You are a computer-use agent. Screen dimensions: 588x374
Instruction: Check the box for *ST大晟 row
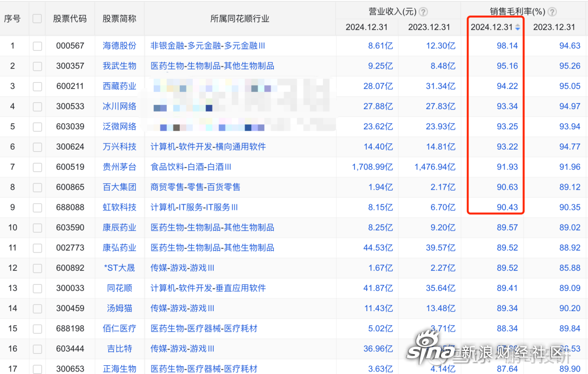37,268
